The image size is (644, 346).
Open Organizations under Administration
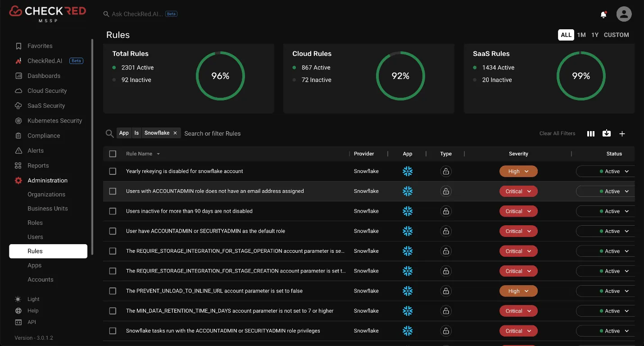(x=46, y=194)
